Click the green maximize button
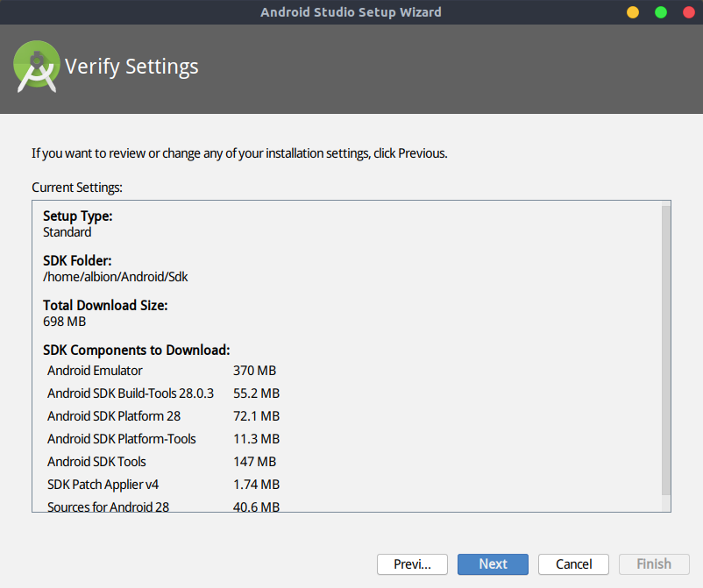Viewport: 703px width, 588px height. [x=659, y=12]
